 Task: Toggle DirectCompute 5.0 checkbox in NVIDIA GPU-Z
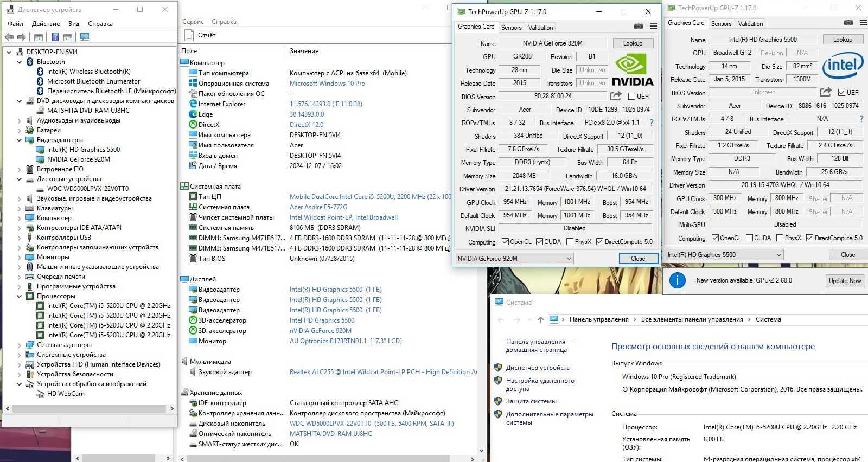point(599,242)
